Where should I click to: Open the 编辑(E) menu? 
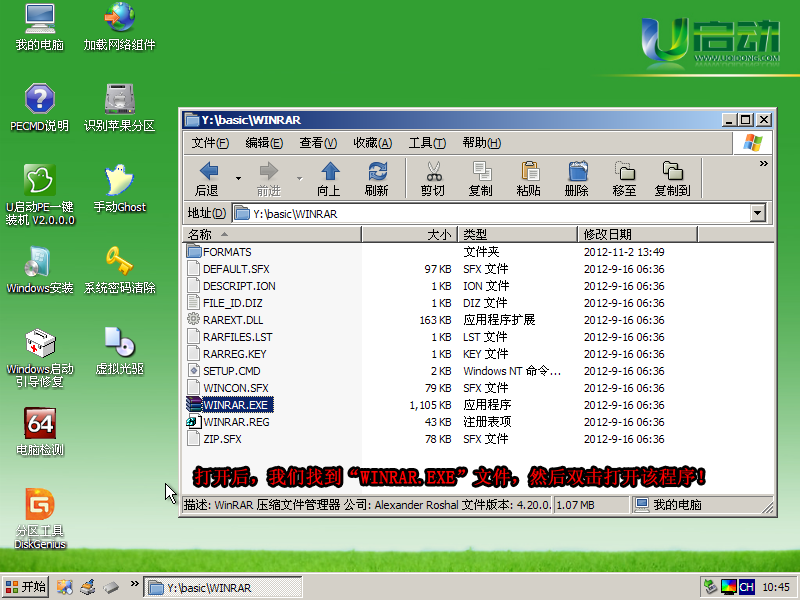(264, 143)
